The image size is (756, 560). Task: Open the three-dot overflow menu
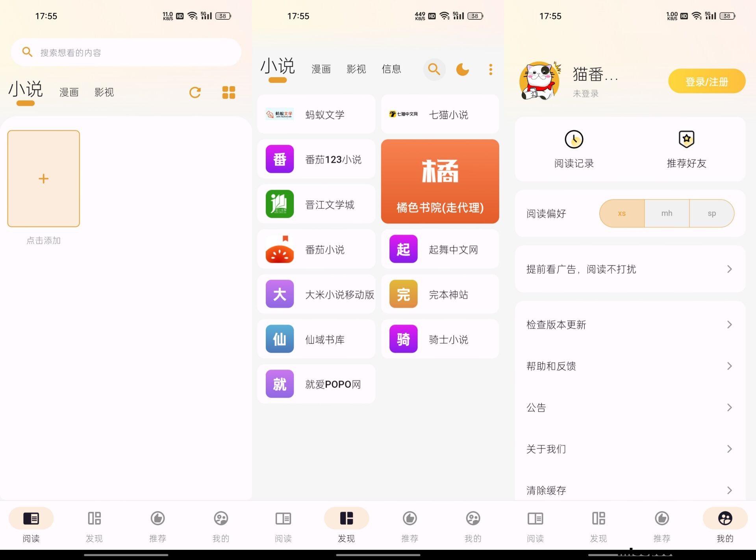coord(491,69)
